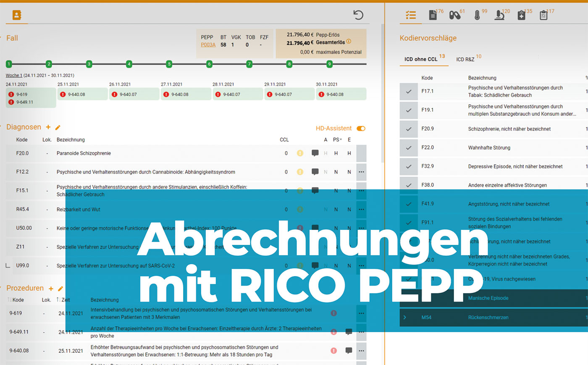
Task: Open the thermometer icon with badge 99
Action: [x=477, y=16]
